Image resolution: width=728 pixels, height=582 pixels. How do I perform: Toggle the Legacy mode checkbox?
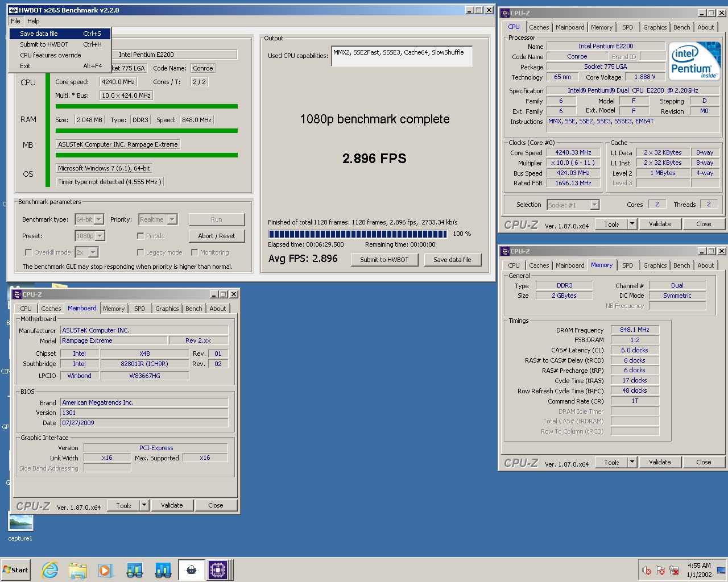click(x=140, y=252)
